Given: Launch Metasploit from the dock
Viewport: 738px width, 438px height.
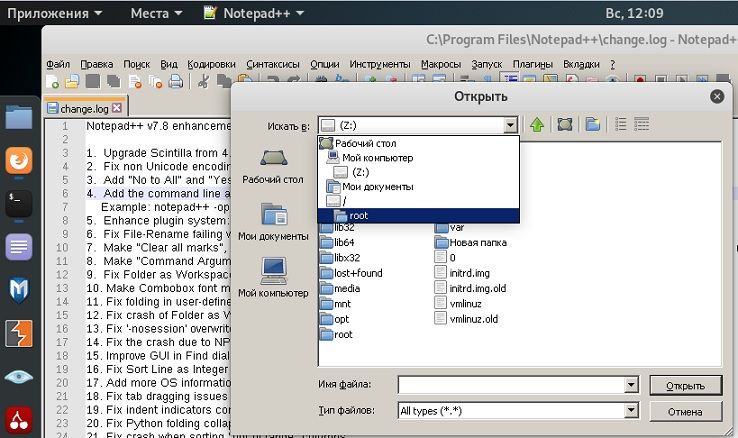Looking at the screenshot, I should 19,290.
